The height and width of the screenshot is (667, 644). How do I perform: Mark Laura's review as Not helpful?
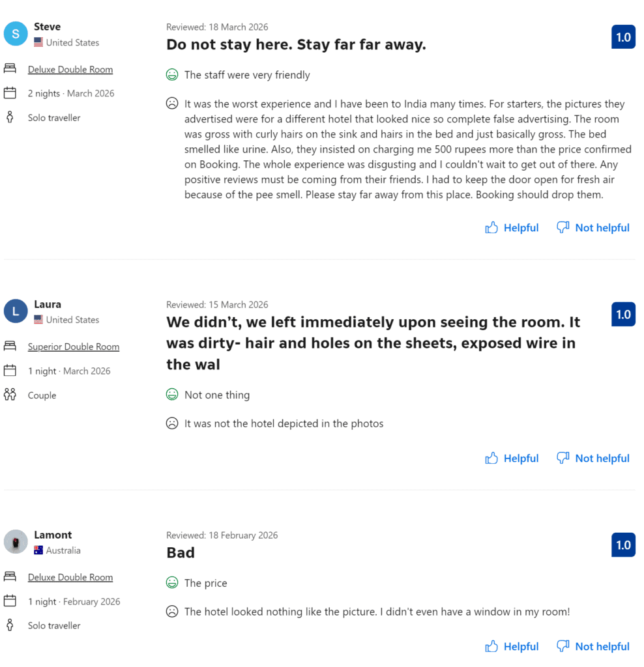pyautogui.click(x=601, y=458)
